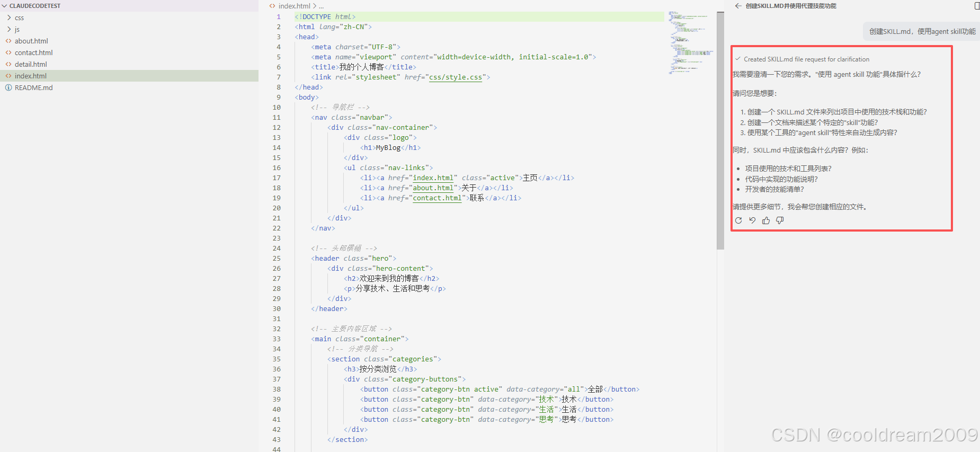Screen dimensions: 980x452
Task: Follow the about.html href link on line 18
Action: [433, 188]
